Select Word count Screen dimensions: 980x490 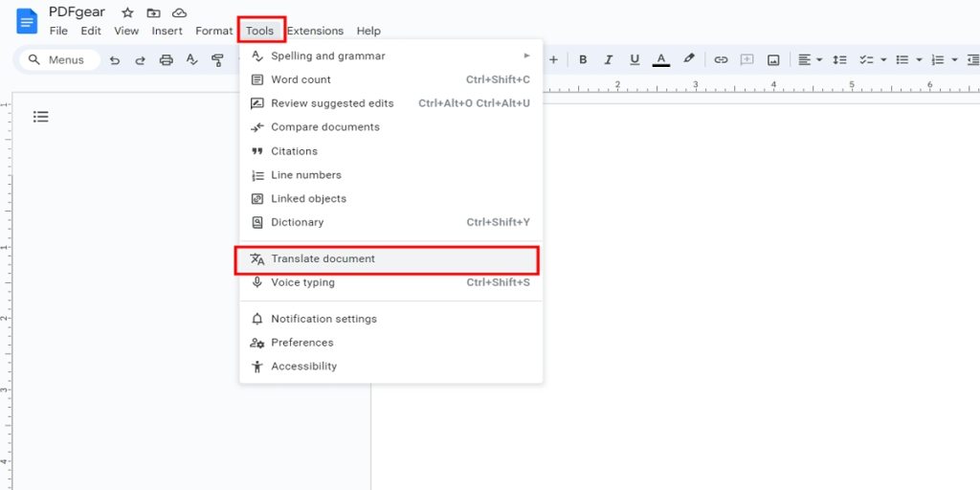click(391, 79)
